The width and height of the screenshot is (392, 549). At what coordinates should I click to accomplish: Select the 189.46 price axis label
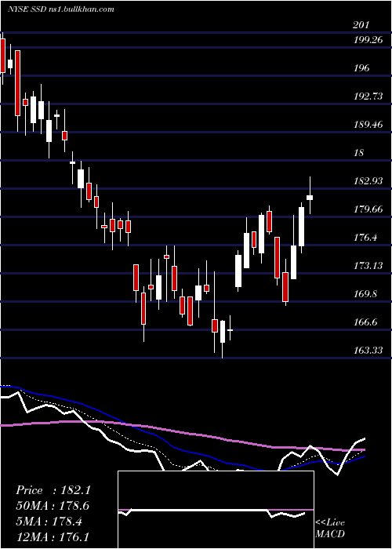tap(368, 124)
